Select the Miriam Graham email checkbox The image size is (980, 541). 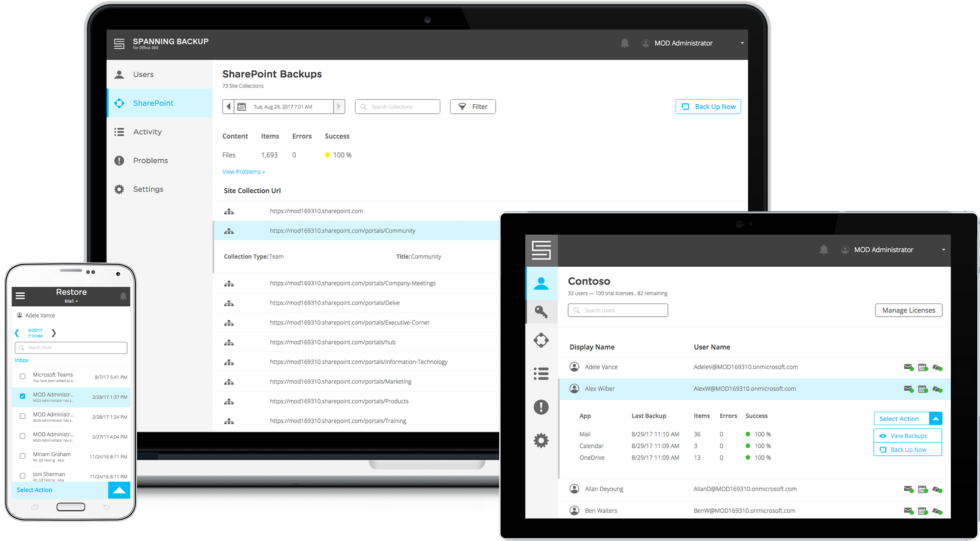coord(22,456)
